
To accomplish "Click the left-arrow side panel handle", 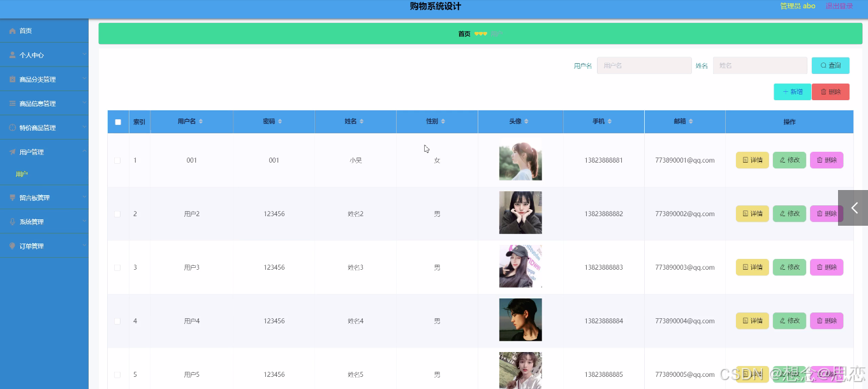I will 853,208.
